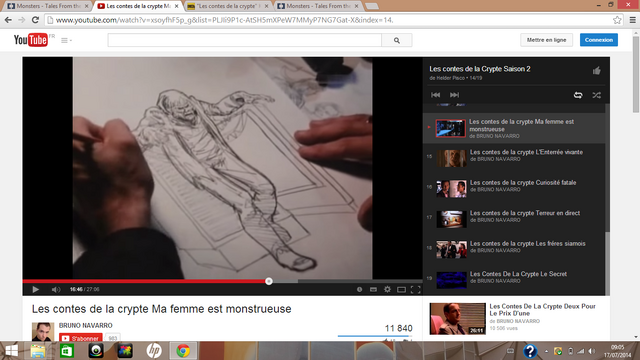Viewport: 640px width, 360px height.
Task: Click the play button in video player
Action: click(x=36, y=289)
